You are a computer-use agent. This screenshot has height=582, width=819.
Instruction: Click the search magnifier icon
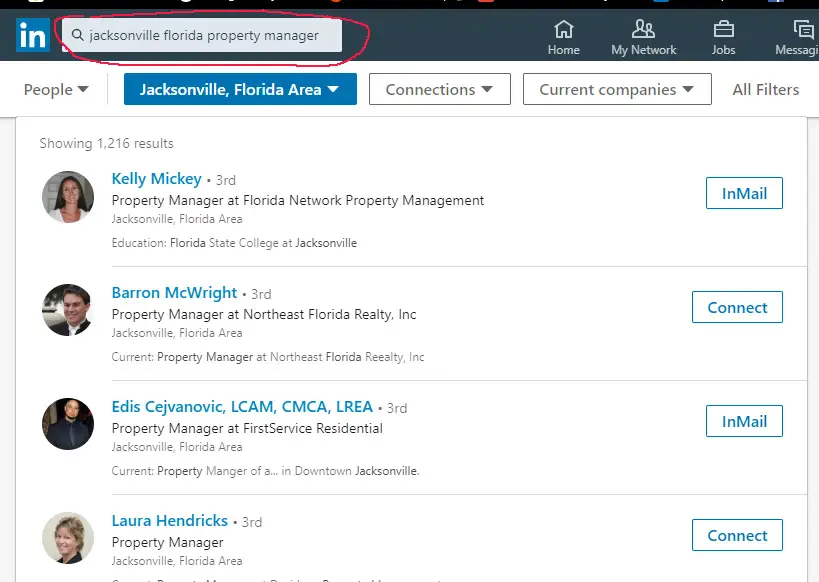click(x=77, y=35)
